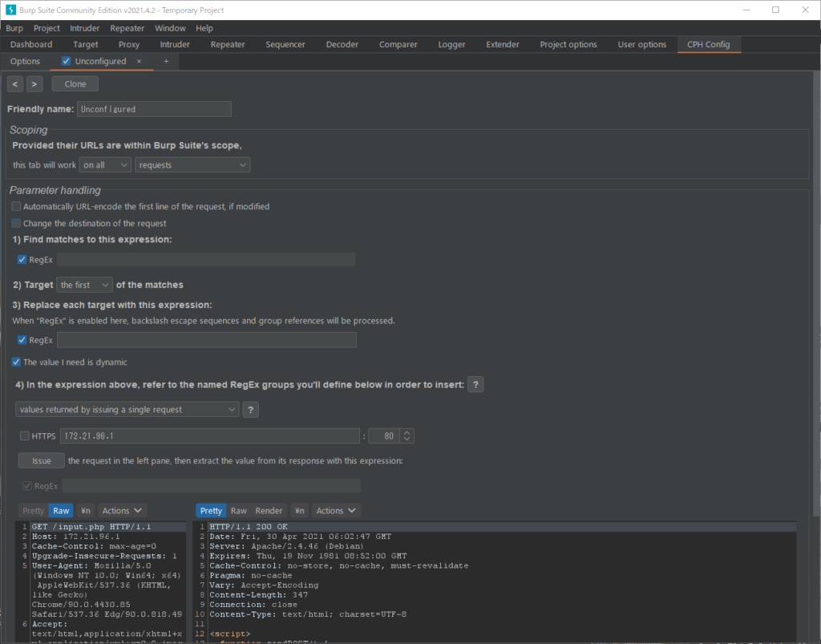Open the Actions dropdown in the response pane
Screen dimensions: 821x644
tap(336, 510)
